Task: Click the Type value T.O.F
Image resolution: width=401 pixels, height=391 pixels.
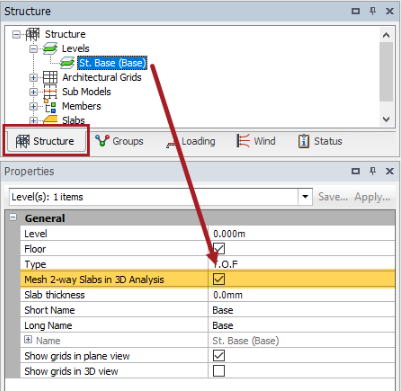Action: click(302, 264)
